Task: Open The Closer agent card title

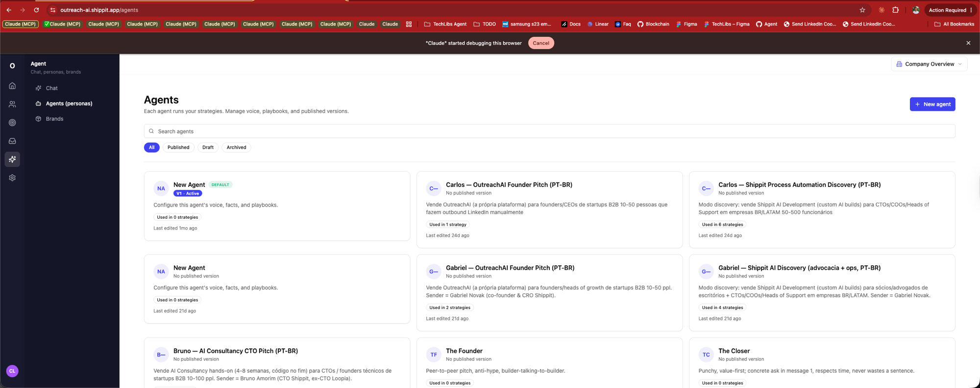Action: click(x=734, y=351)
